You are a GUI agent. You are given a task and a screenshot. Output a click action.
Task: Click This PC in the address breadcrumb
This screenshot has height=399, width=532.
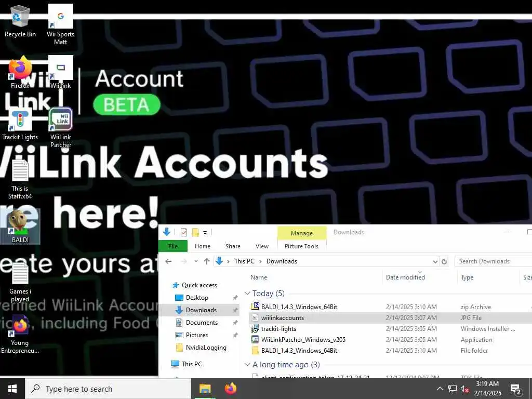click(244, 261)
